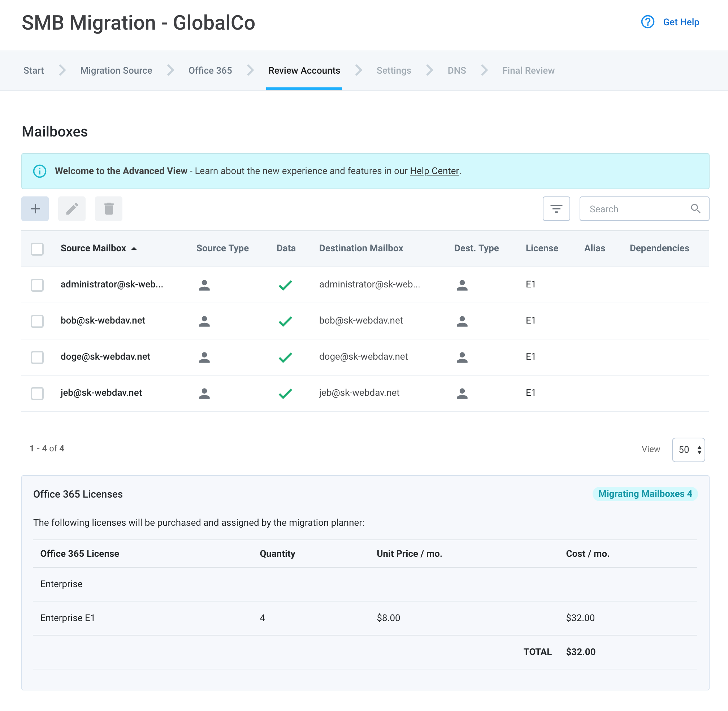The image size is (728, 711).
Task: Click the Get Help link
Action: coord(681,22)
